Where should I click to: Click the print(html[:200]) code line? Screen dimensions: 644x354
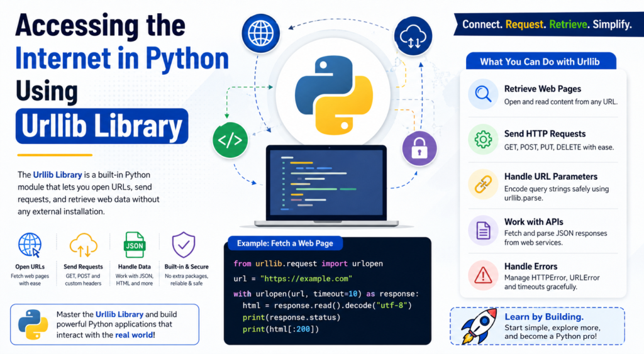pos(280,329)
